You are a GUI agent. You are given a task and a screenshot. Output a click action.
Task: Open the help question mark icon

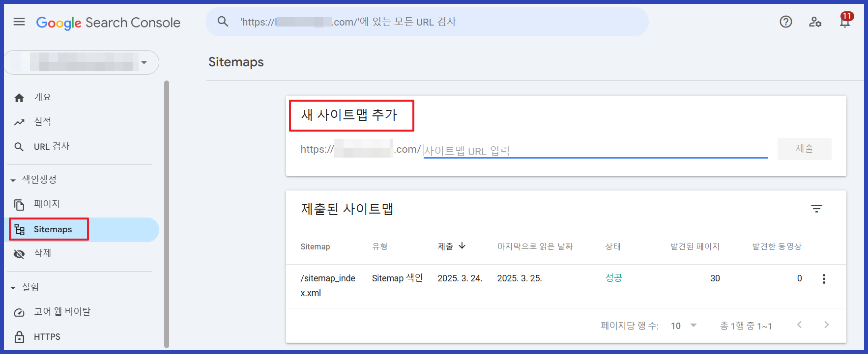coord(786,22)
